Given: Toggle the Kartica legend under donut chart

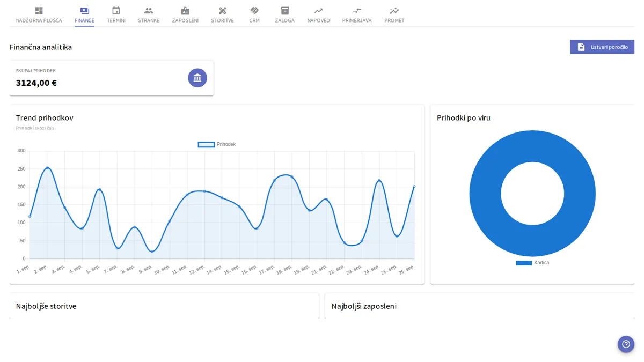Looking at the screenshot, I should (532, 263).
